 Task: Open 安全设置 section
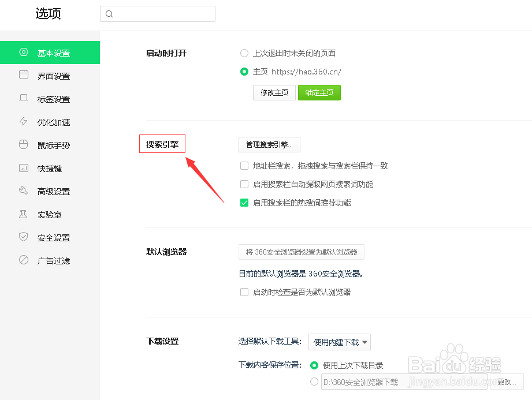(x=50, y=237)
